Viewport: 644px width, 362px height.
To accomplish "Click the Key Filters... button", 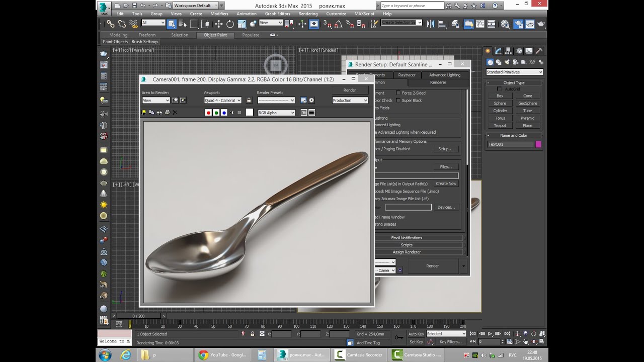I will (451, 342).
